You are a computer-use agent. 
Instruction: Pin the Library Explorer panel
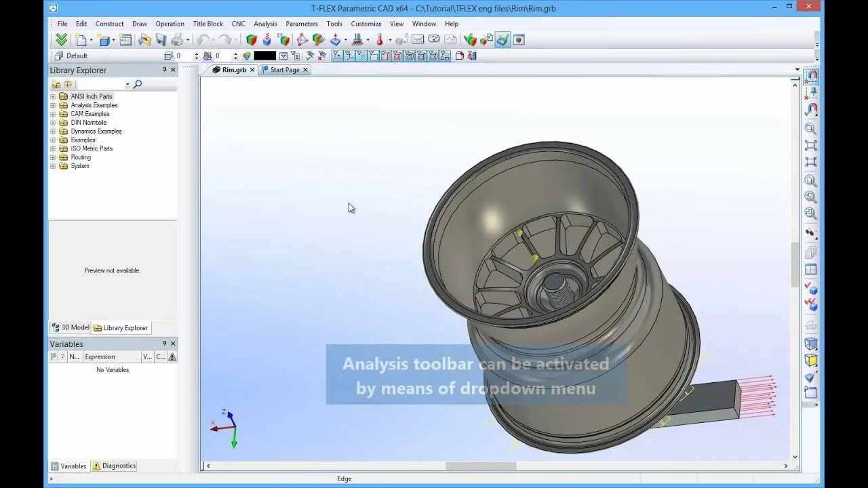[164, 70]
